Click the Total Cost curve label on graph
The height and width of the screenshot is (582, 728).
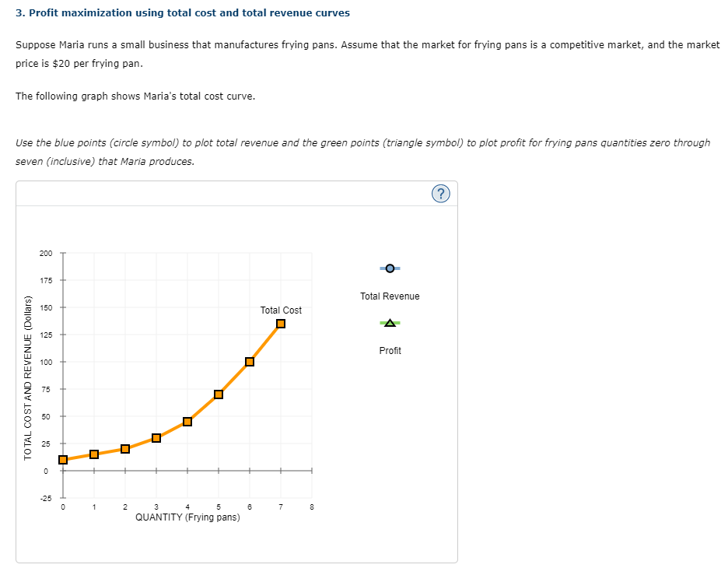[280, 310]
